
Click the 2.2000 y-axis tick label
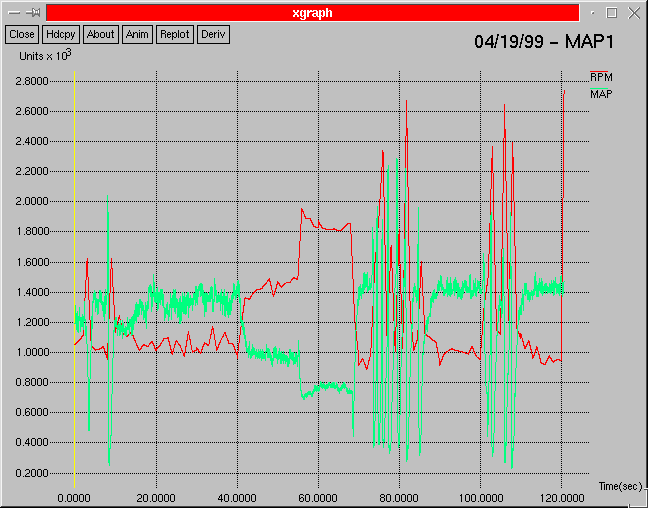click(32, 171)
